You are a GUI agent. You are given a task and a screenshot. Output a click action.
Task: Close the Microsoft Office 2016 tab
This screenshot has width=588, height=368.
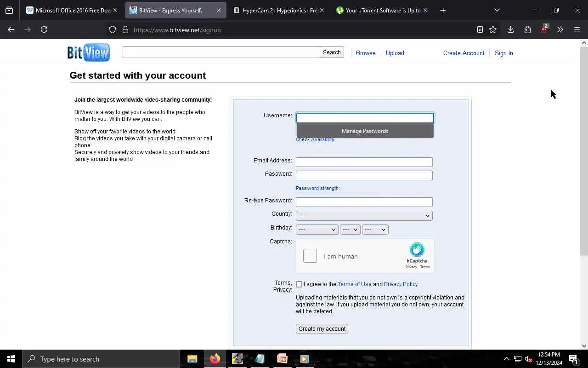click(x=115, y=10)
